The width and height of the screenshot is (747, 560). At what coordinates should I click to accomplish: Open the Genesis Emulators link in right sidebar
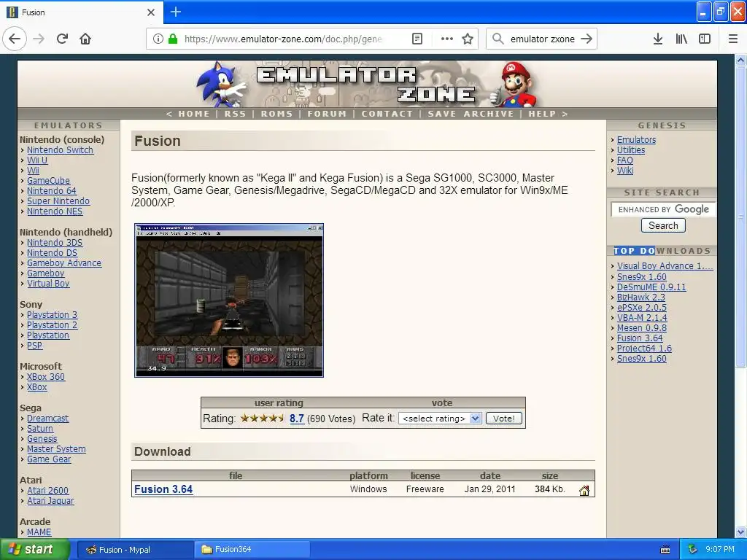pyautogui.click(x=636, y=139)
